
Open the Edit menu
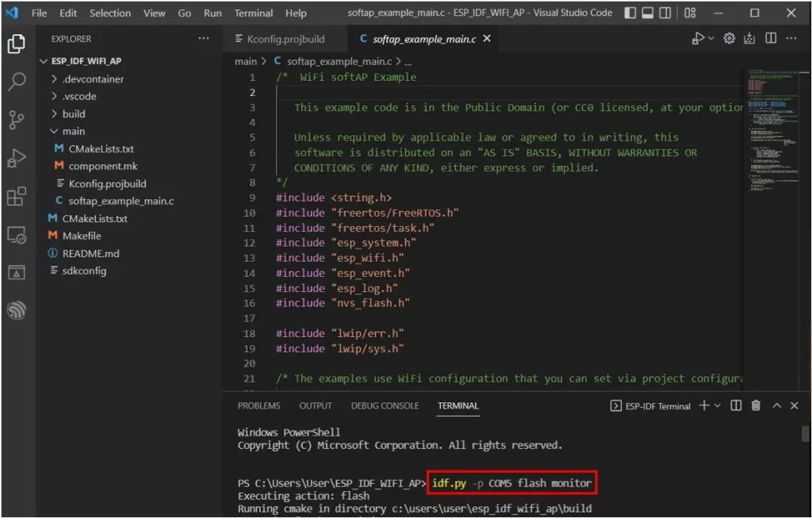point(68,13)
